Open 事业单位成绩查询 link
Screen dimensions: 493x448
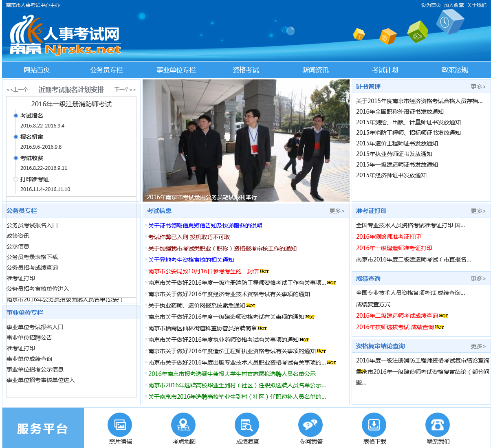click(29, 359)
